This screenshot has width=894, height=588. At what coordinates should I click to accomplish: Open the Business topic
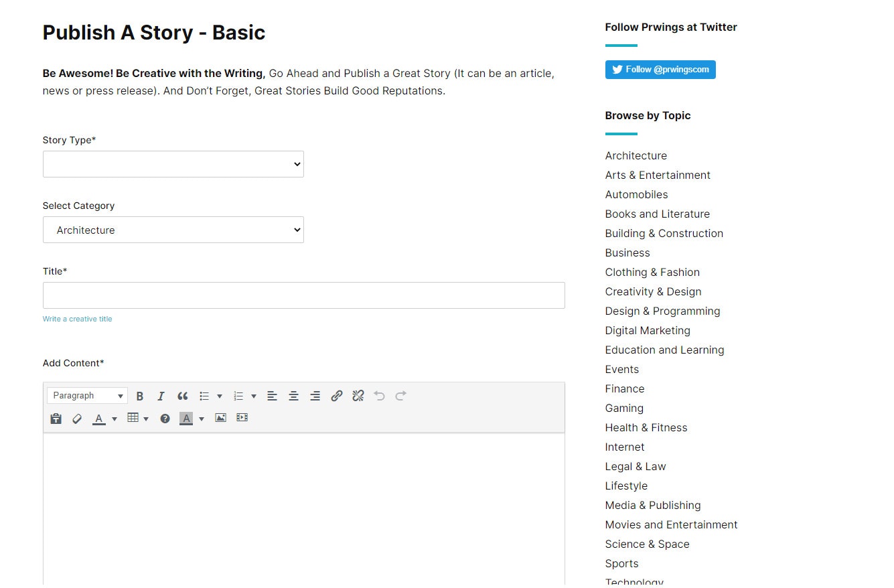pos(627,252)
